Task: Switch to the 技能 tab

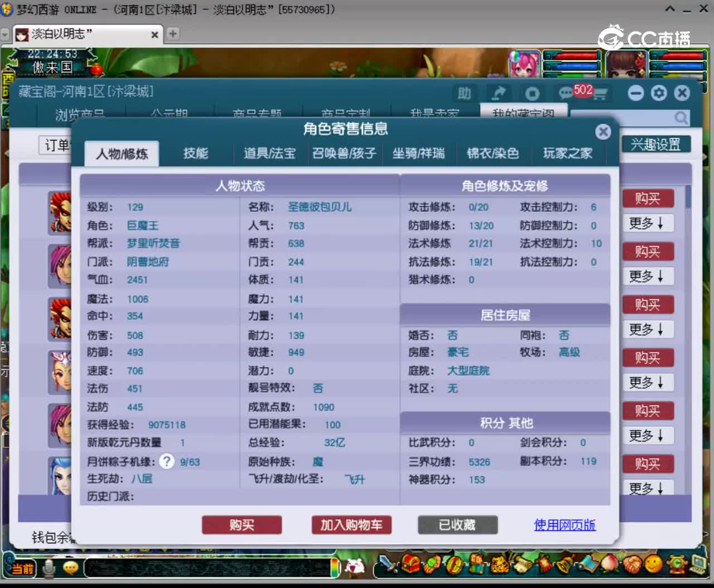Action: (195, 153)
